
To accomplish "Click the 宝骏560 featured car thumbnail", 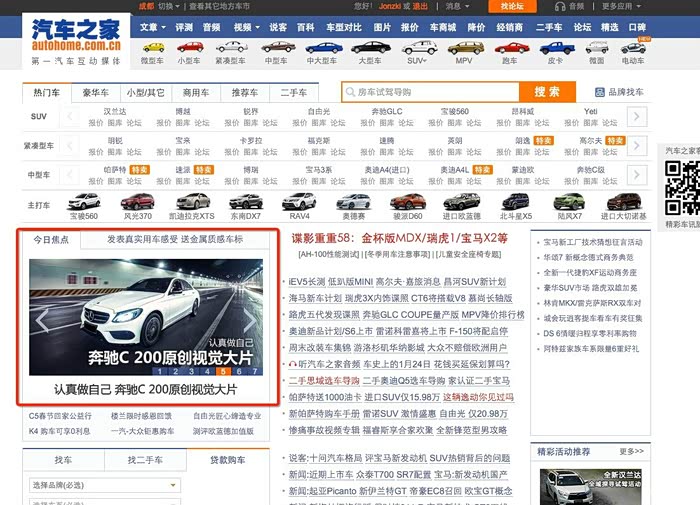I will pyautogui.click(x=84, y=201).
